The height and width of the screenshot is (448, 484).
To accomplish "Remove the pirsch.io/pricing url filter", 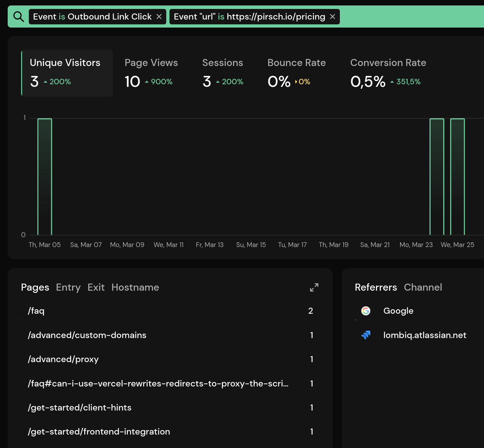I will (x=332, y=17).
